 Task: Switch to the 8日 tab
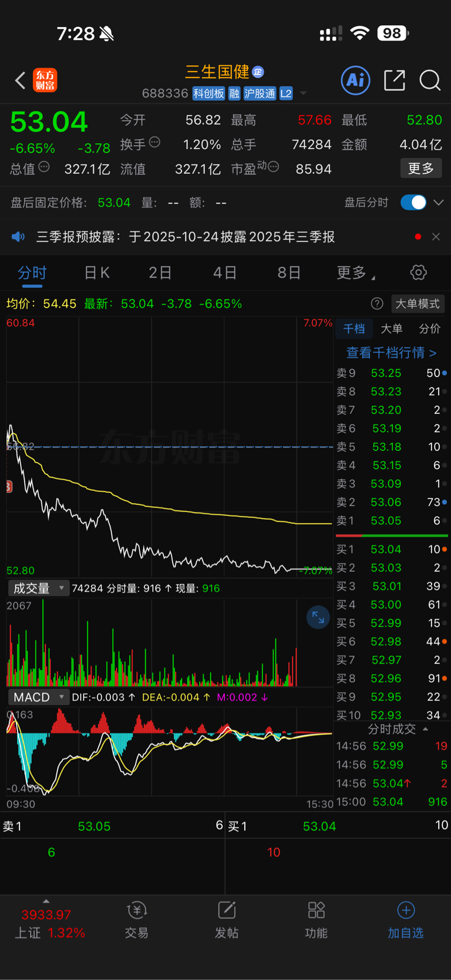click(290, 272)
